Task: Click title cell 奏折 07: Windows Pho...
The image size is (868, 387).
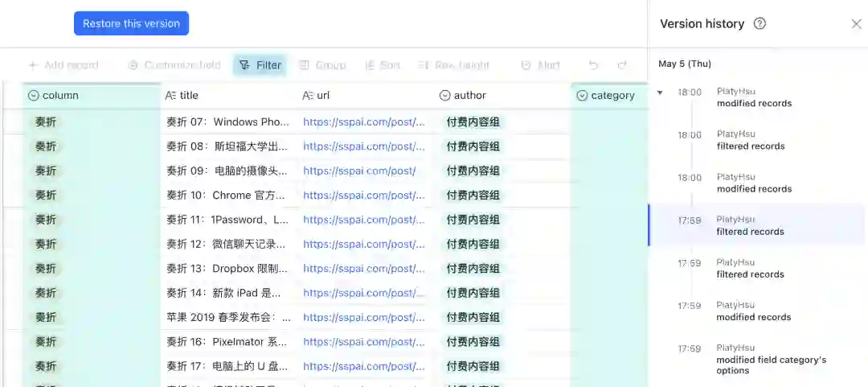Action: (230, 122)
